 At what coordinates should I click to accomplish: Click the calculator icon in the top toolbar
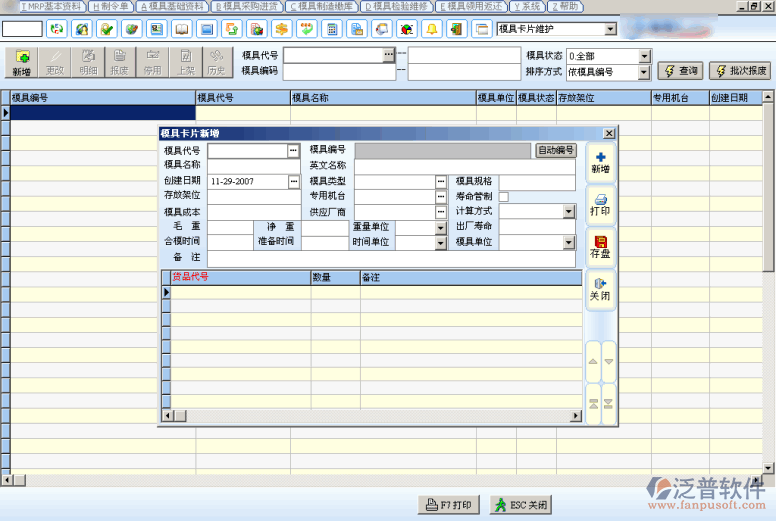(332, 29)
